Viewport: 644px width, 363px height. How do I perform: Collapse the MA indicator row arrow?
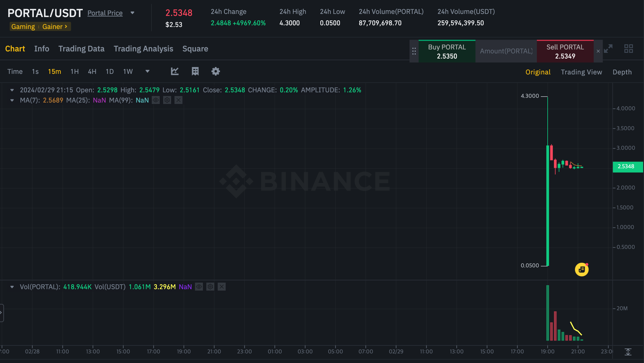[x=12, y=100]
